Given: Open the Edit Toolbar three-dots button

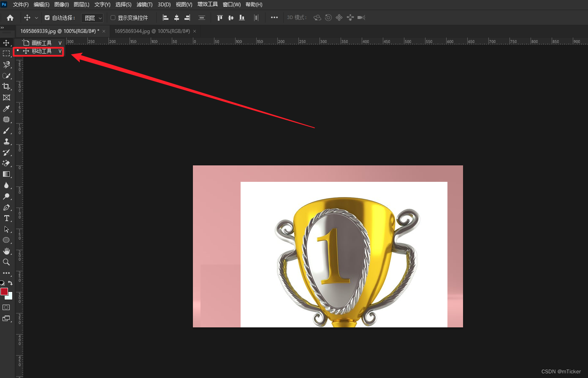Looking at the screenshot, I should pos(6,273).
